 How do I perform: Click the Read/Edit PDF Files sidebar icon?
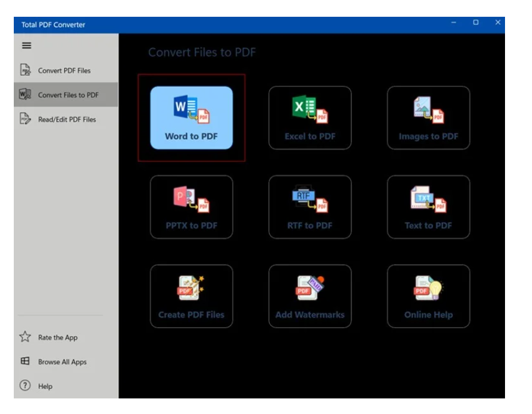(x=25, y=119)
